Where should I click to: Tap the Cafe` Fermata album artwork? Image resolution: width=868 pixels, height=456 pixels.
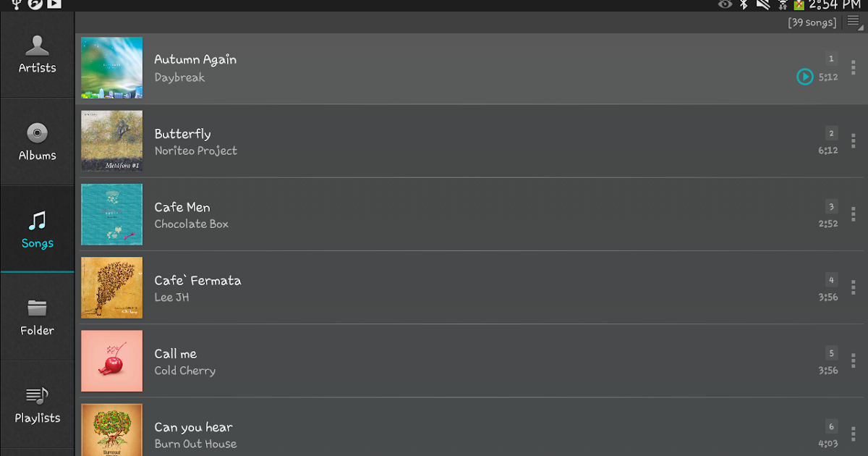112,287
